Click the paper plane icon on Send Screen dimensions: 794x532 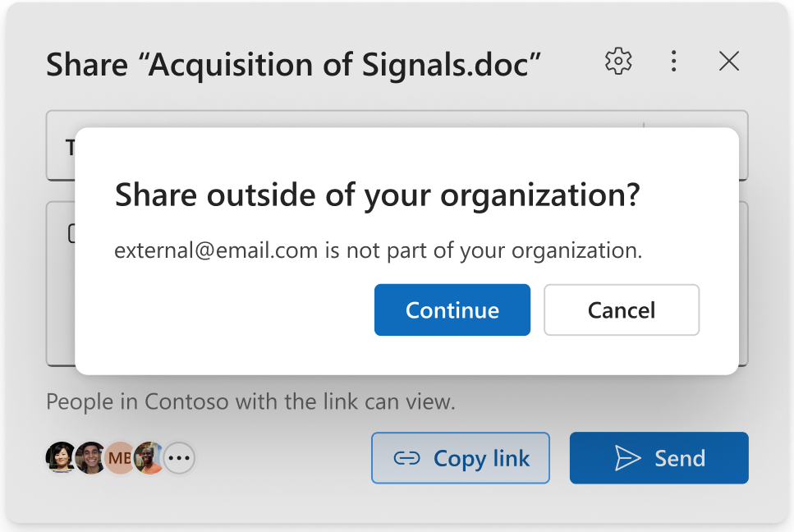(x=627, y=458)
